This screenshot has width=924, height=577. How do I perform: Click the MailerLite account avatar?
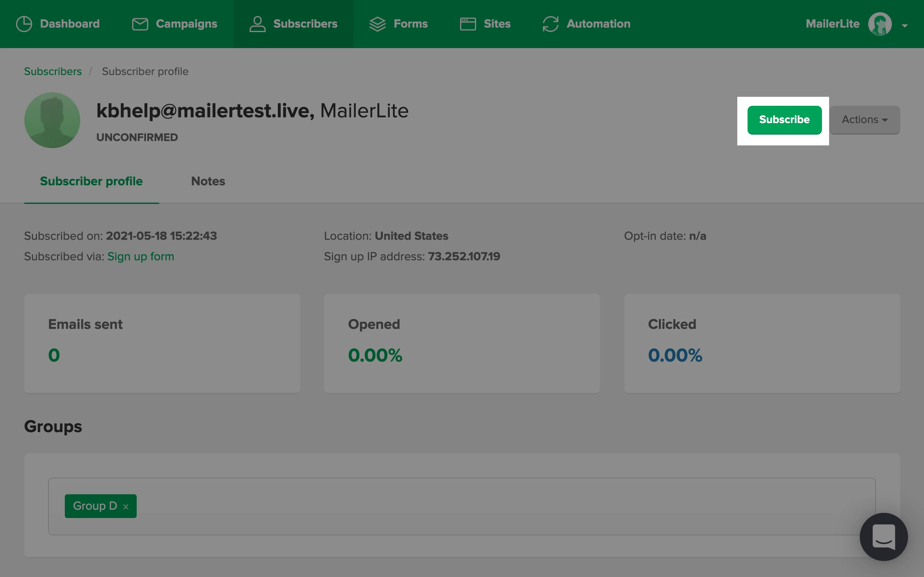pyautogui.click(x=880, y=24)
